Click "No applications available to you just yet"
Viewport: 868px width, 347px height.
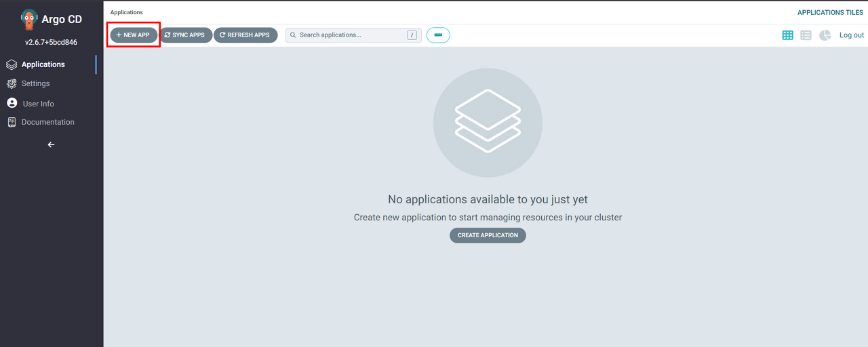click(x=488, y=199)
